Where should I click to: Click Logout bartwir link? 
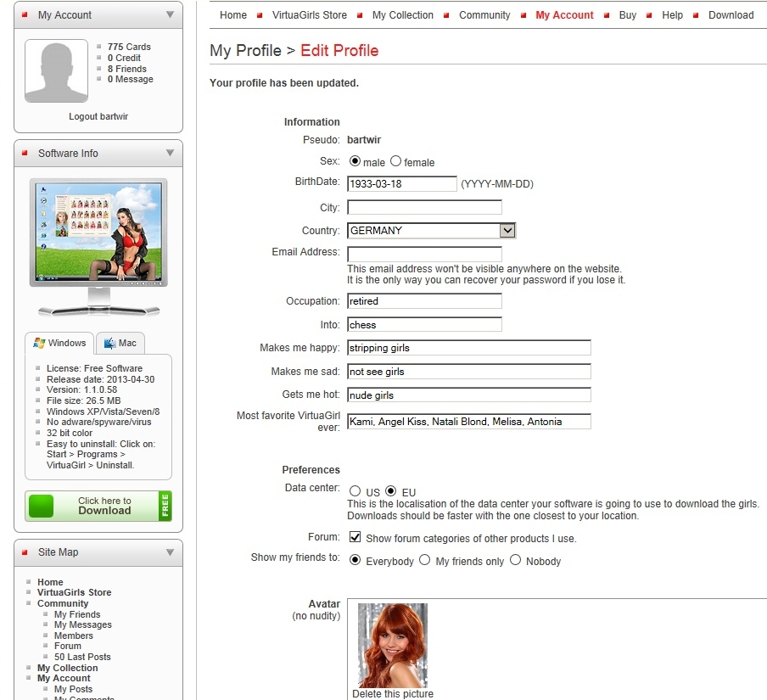(98, 116)
